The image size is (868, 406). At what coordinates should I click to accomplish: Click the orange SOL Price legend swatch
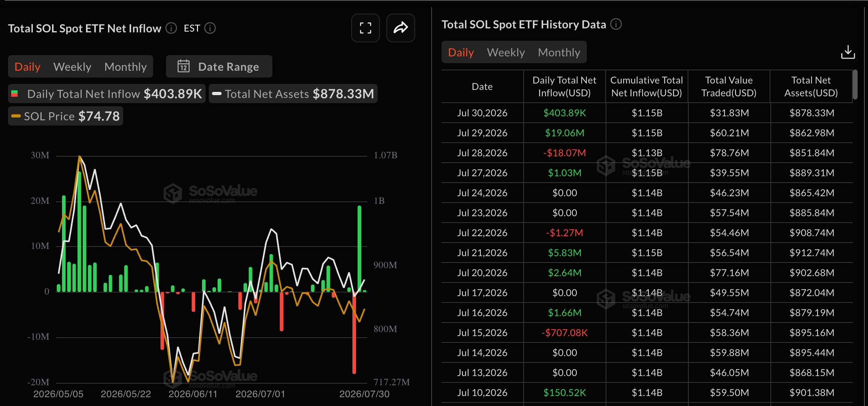pyautogui.click(x=16, y=116)
